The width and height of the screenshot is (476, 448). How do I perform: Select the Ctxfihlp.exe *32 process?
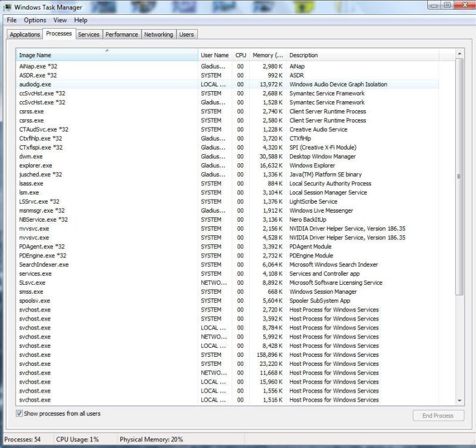click(x=228, y=138)
